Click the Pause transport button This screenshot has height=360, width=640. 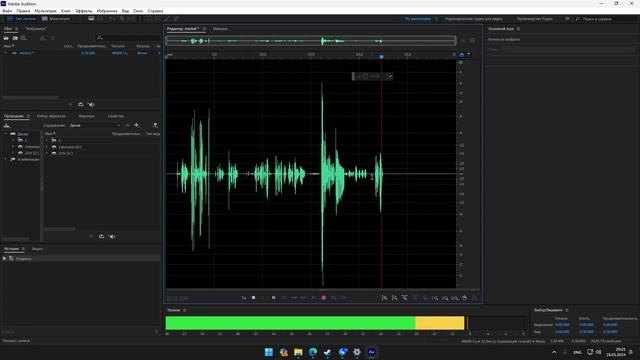click(273, 298)
